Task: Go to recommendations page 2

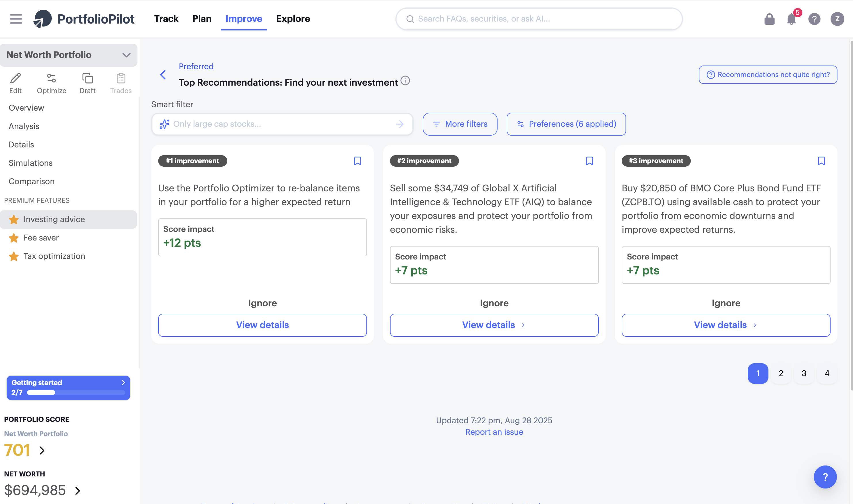Action: (781, 373)
